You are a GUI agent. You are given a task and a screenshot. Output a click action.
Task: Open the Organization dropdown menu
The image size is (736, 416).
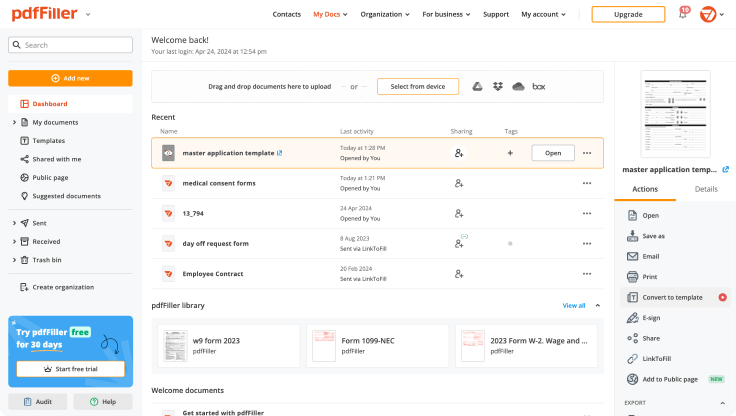(382, 15)
